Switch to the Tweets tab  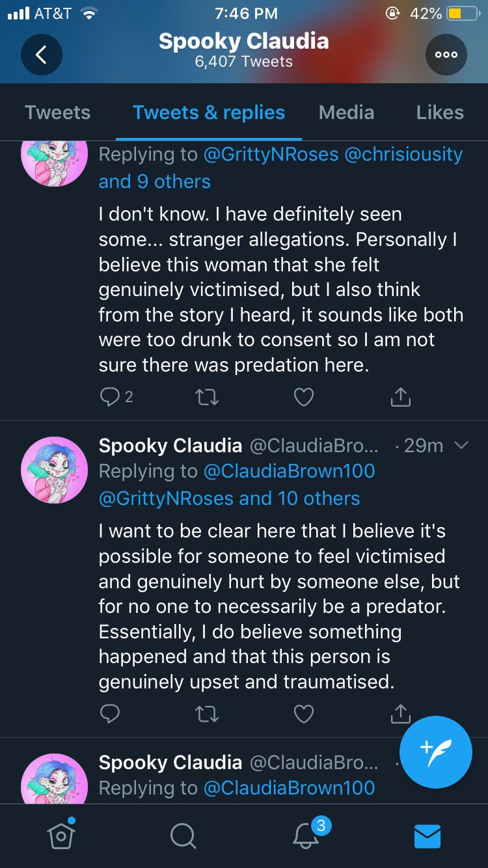click(x=58, y=113)
